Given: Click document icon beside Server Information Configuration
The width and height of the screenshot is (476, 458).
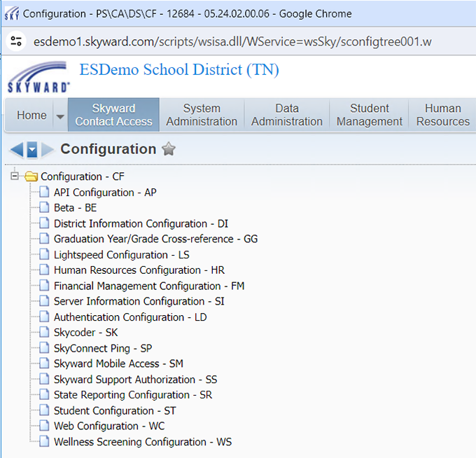Looking at the screenshot, I should pyautogui.click(x=44, y=301).
